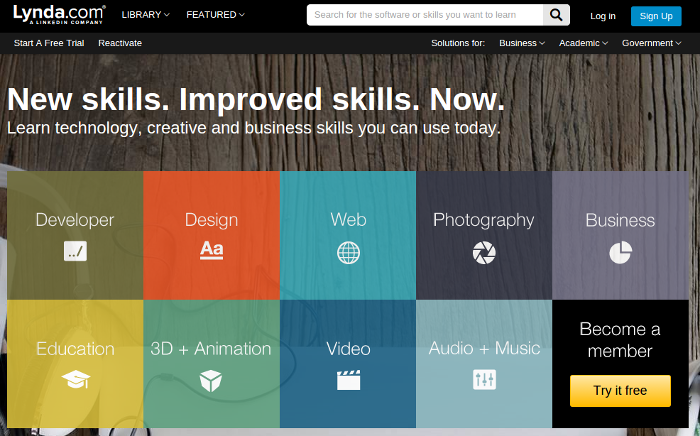
Task: Click the Developer code editor icon
Action: click(75, 251)
